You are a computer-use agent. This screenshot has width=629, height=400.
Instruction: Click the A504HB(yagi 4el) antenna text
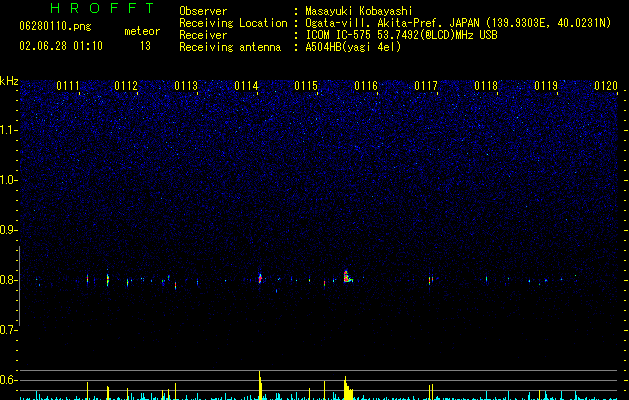[x=353, y=47]
